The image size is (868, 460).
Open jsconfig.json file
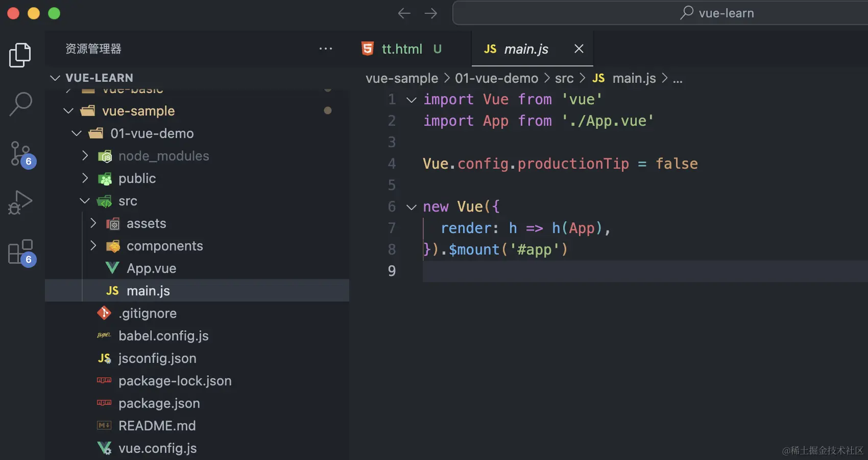(157, 358)
